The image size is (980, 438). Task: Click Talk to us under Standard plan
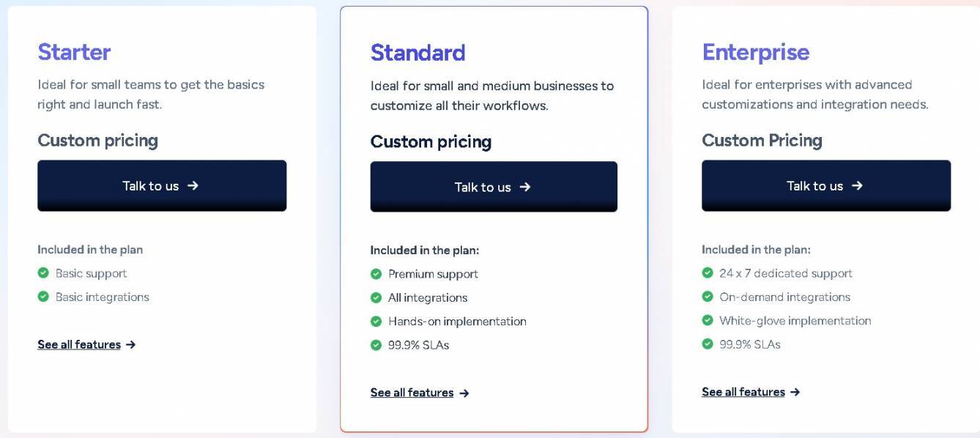click(494, 187)
